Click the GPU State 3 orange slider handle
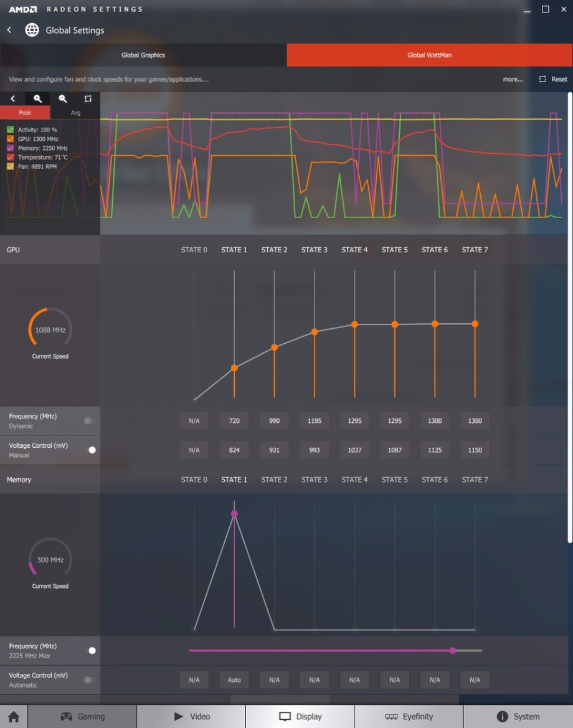The image size is (573, 728). point(315,332)
